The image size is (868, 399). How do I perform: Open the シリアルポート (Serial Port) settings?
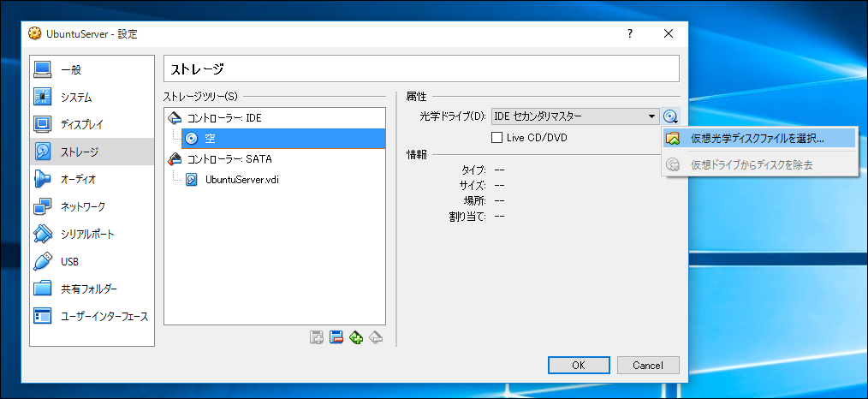click(x=86, y=234)
